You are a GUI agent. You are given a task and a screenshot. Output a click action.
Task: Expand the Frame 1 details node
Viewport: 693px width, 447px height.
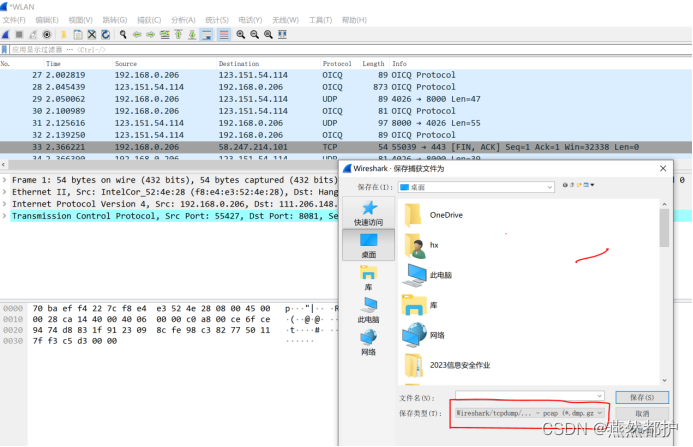click(4, 180)
